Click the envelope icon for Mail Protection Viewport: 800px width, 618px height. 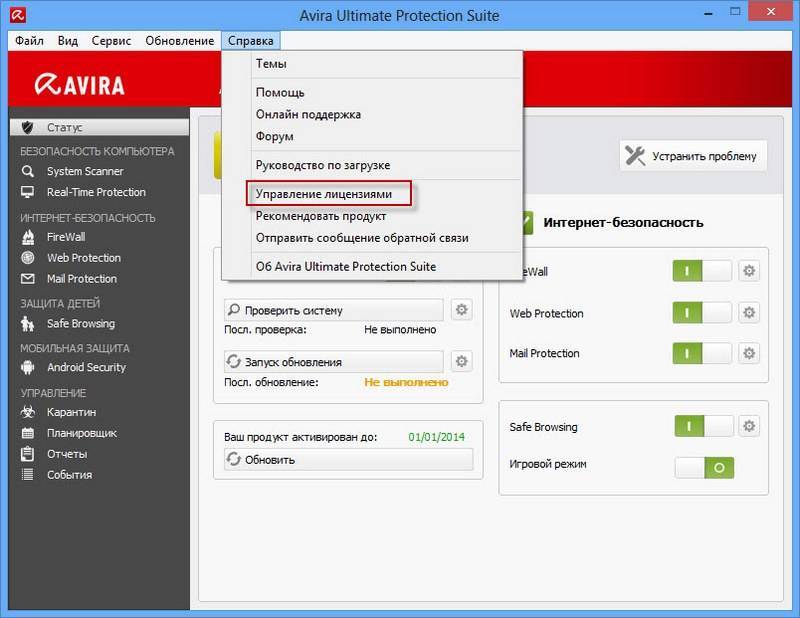pyautogui.click(x=28, y=279)
